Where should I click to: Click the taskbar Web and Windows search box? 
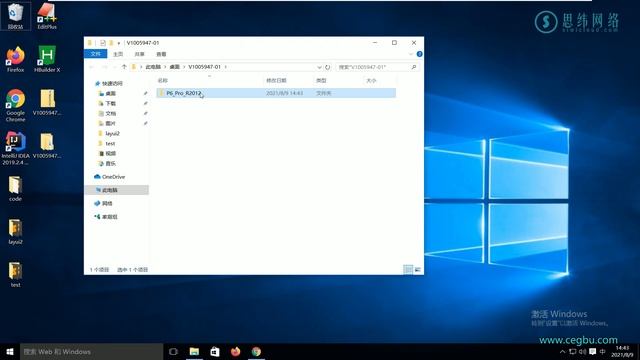91,351
